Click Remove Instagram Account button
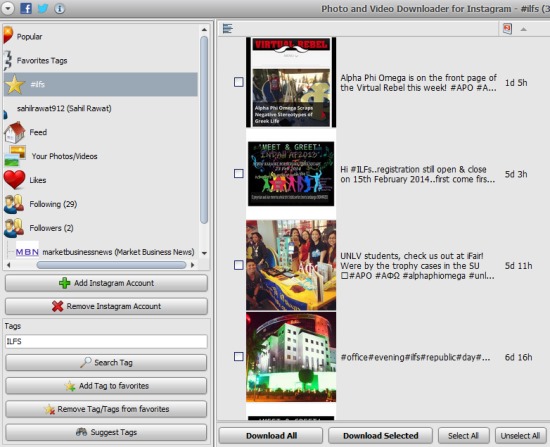The height and width of the screenshot is (447, 550). [106, 306]
